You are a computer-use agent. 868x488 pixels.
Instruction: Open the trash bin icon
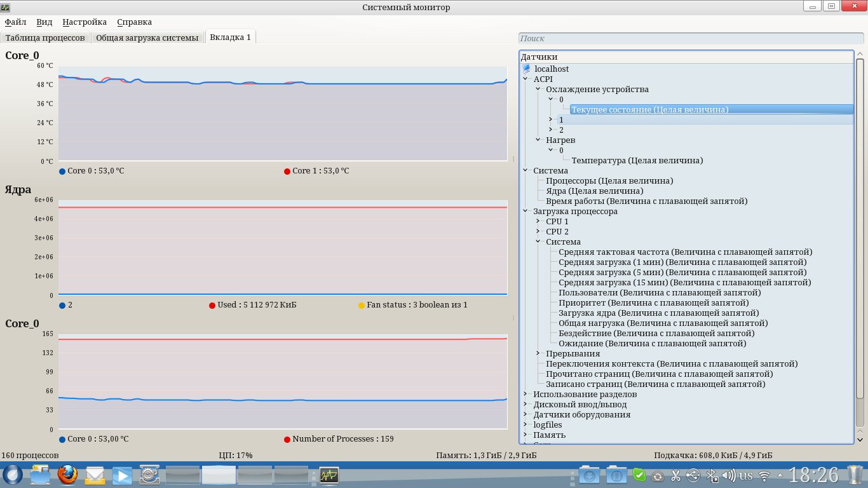853,475
